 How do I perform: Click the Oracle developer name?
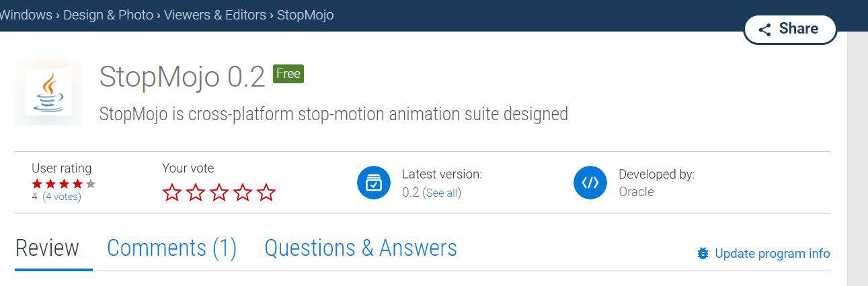tap(636, 192)
